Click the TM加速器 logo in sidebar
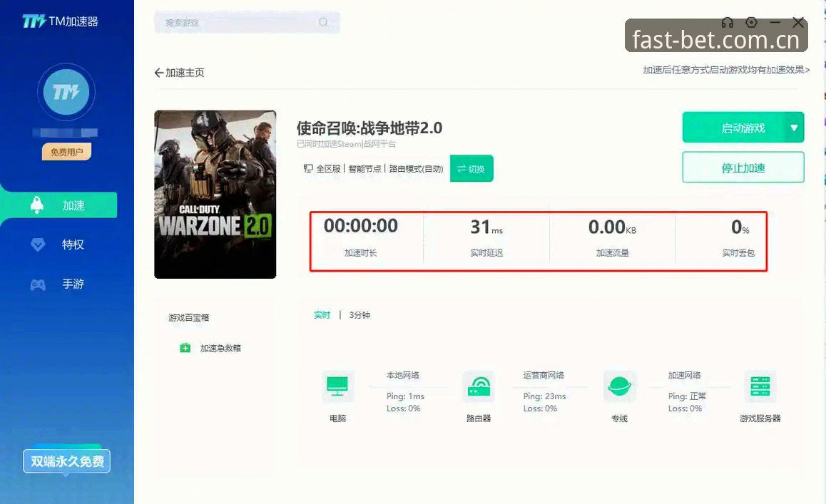 click(x=60, y=21)
